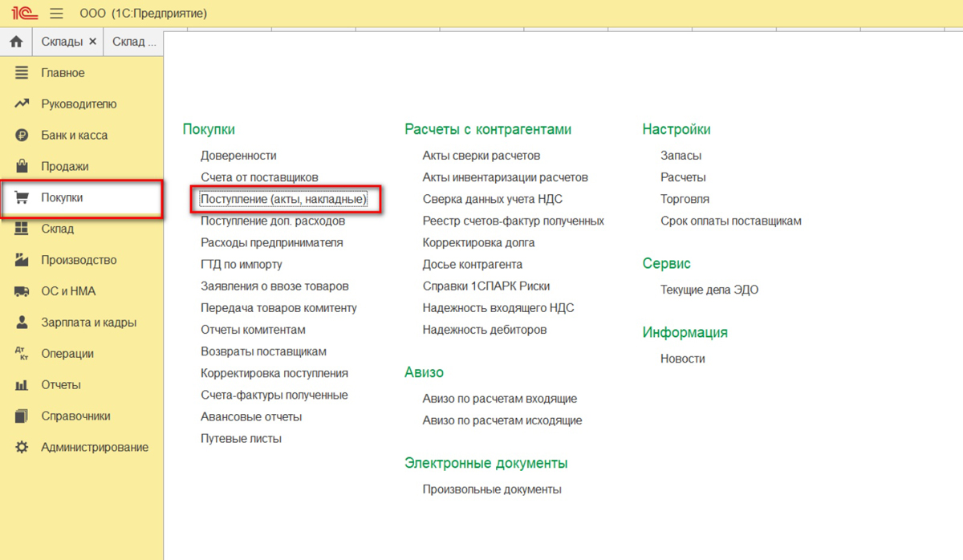Go to the Home page icon tab
Viewport: 963px width, 560px height.
click(16, 42)
